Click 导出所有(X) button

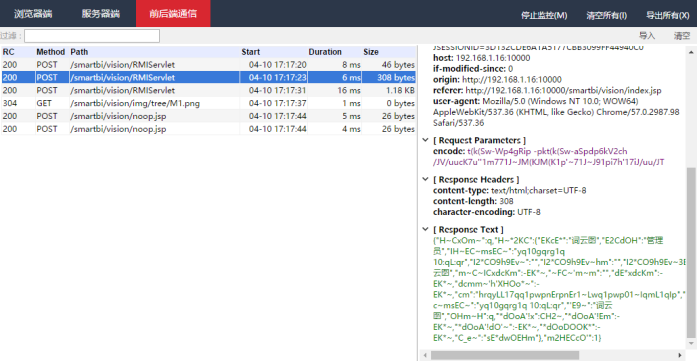pyautogui.click(x=668, y=16)
